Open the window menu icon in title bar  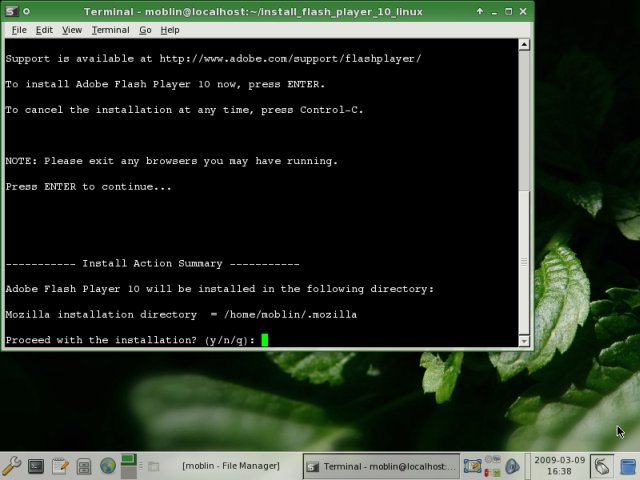[x=11, y=11]
